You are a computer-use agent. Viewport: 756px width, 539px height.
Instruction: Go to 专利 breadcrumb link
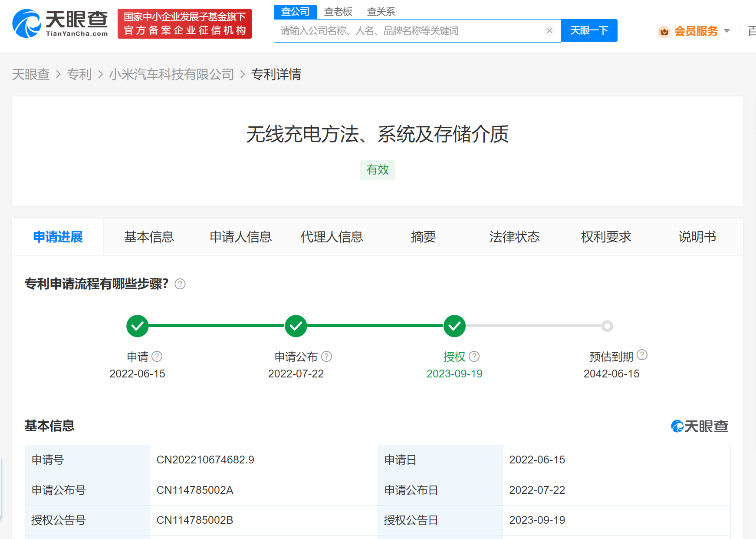click(79, 74)
